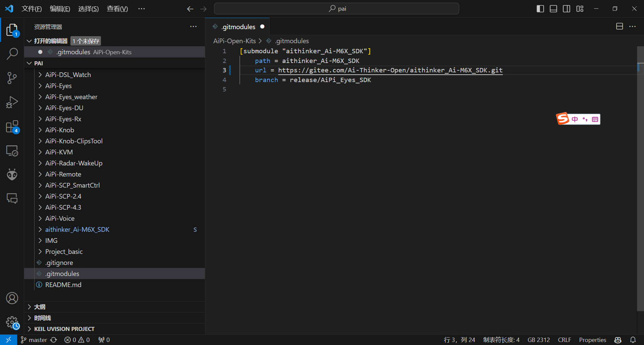Open the 选择(S) menu
This screenshot has height=345, width=644.
[x=89, y=9]
